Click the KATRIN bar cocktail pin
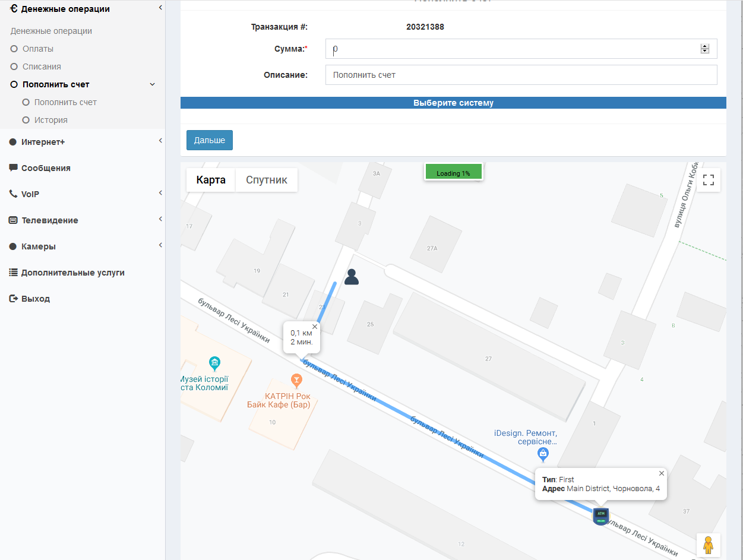The height and width of the screenshot is (560, 743). pyautogui.click(x=296, y=379)
